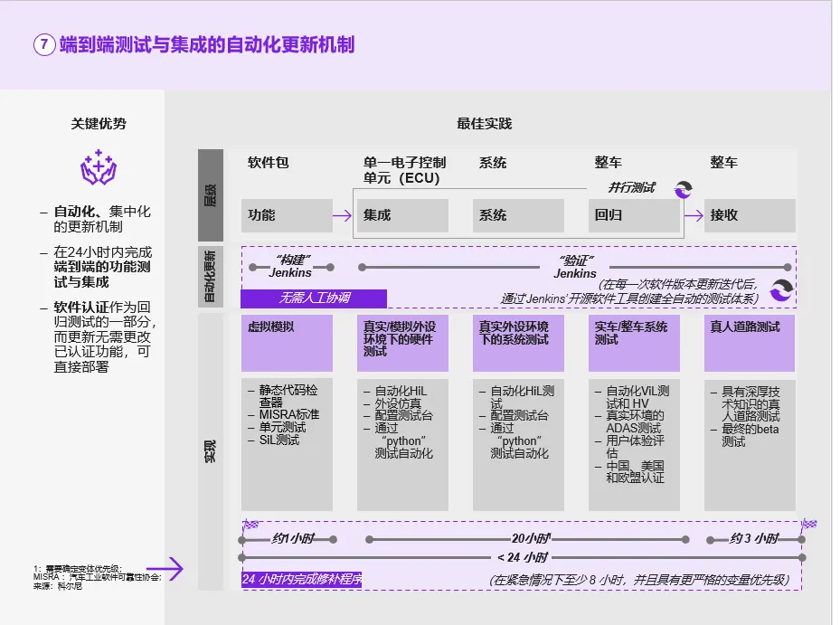Image resolution: width=840 pixels, height=625 pixels.
Task: Select the 回归 box
Action: pyautogui.click(x=634, y=215)
